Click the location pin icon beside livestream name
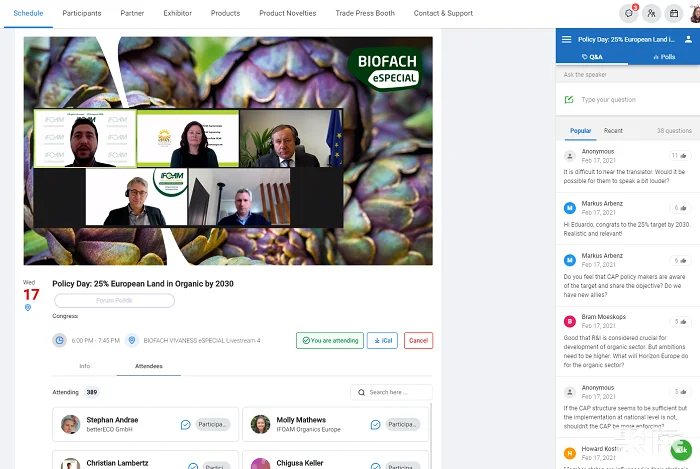The image size is (700, 469). click(x=131, y=340)
